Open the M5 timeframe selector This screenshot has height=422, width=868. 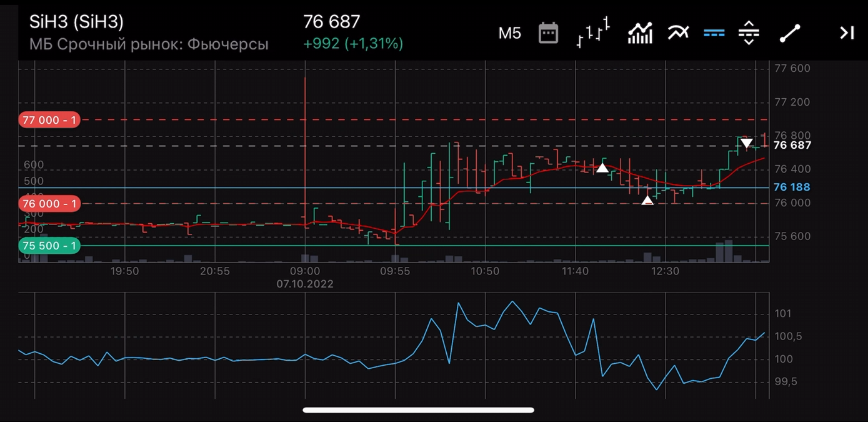pyautogui.click(x=509, y=33)
